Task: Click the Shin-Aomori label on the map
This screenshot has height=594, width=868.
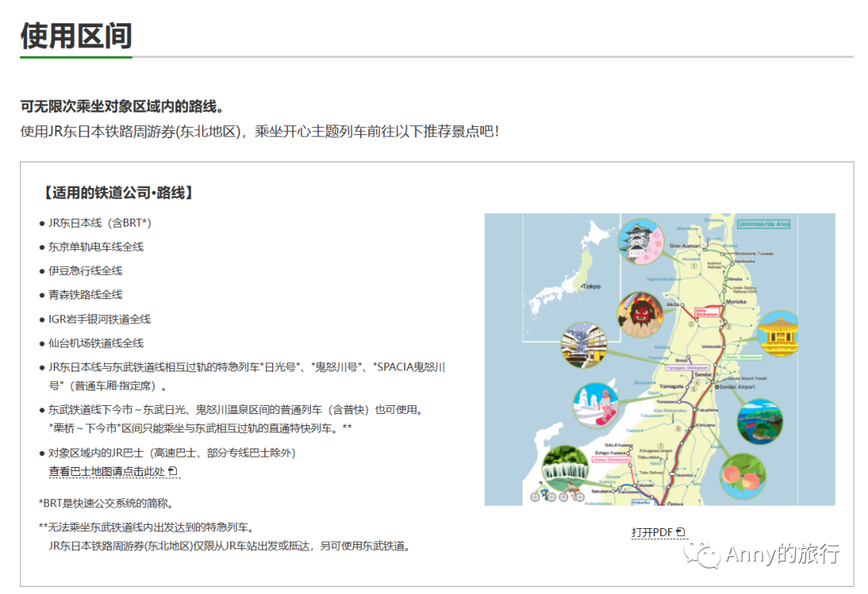Action: click(685, 246)
